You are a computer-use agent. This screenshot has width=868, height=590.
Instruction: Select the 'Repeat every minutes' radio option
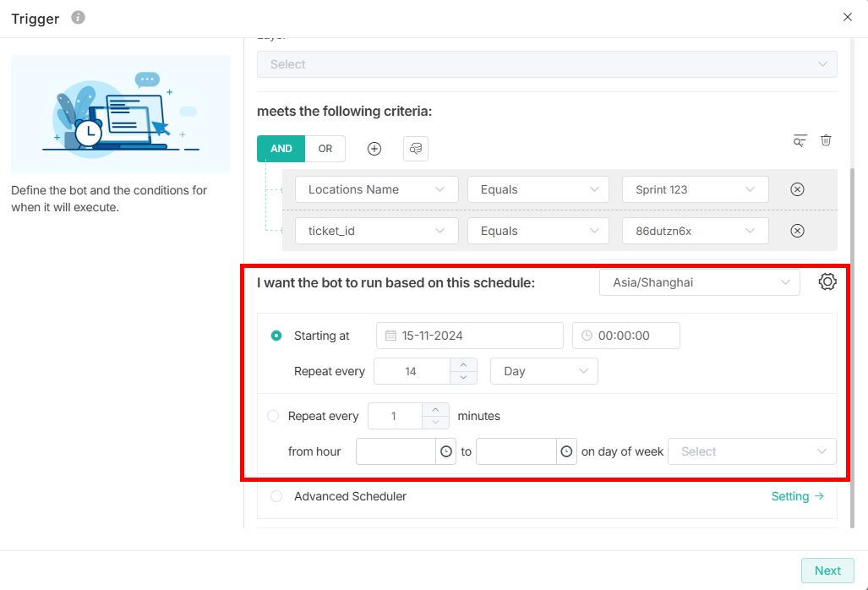pos(273,416)
